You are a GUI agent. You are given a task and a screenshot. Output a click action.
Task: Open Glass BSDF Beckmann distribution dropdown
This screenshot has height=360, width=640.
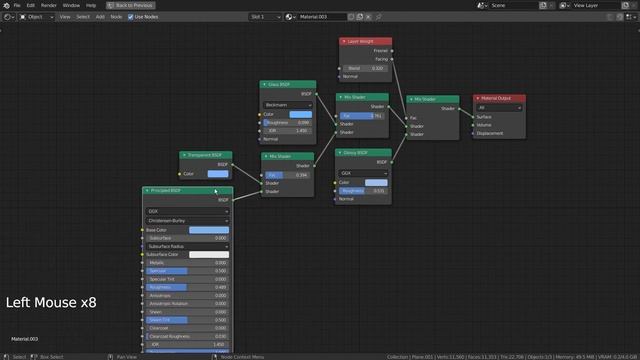(x=288, y=105)
